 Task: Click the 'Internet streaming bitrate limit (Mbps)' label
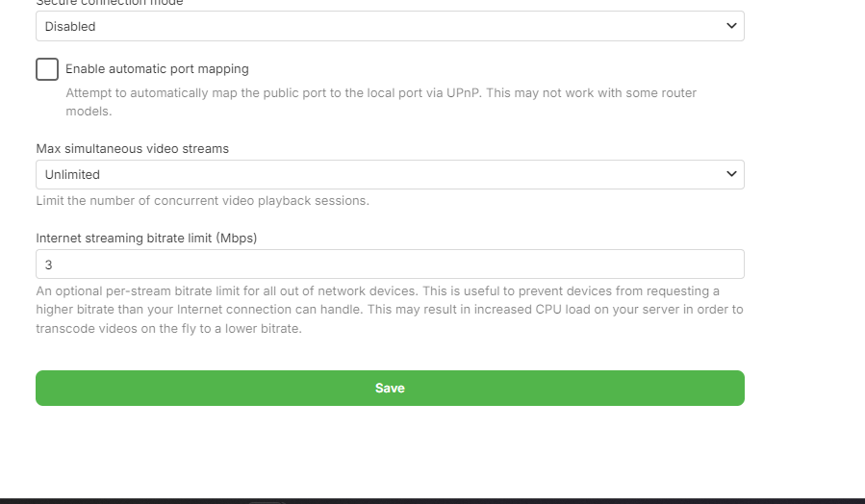[146, 238]
